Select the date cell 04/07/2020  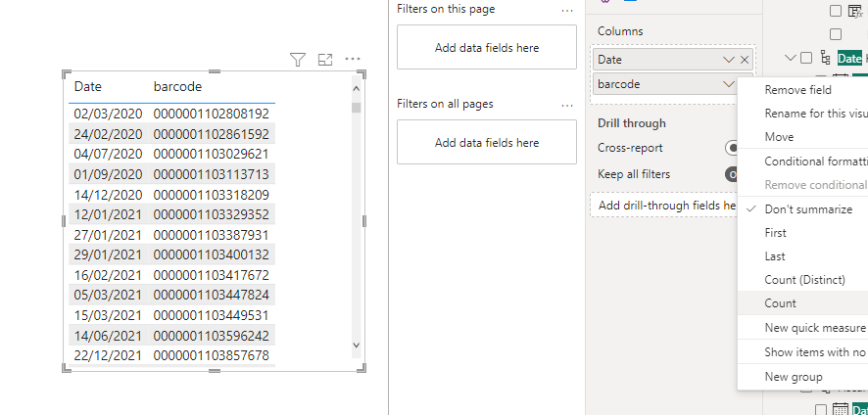tap(108, 154)
